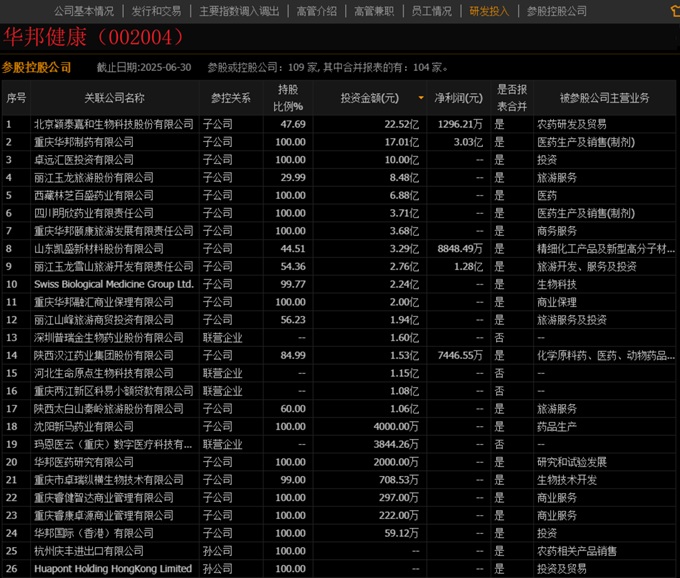Open 主要指数调入调出 tab

point(239,11)
